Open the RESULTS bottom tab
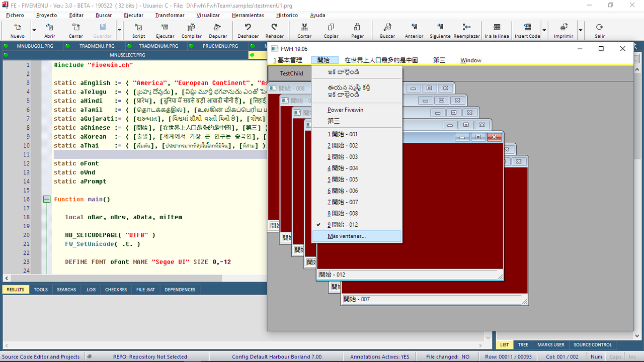Image resolution: width=644 pixels, height=362 pixels. click(x=15, y=290)
